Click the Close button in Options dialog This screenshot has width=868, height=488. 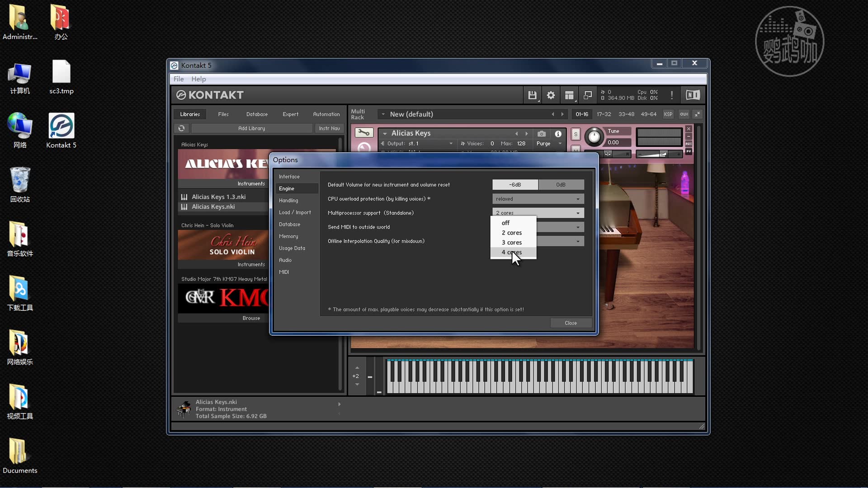click(570, 323)
